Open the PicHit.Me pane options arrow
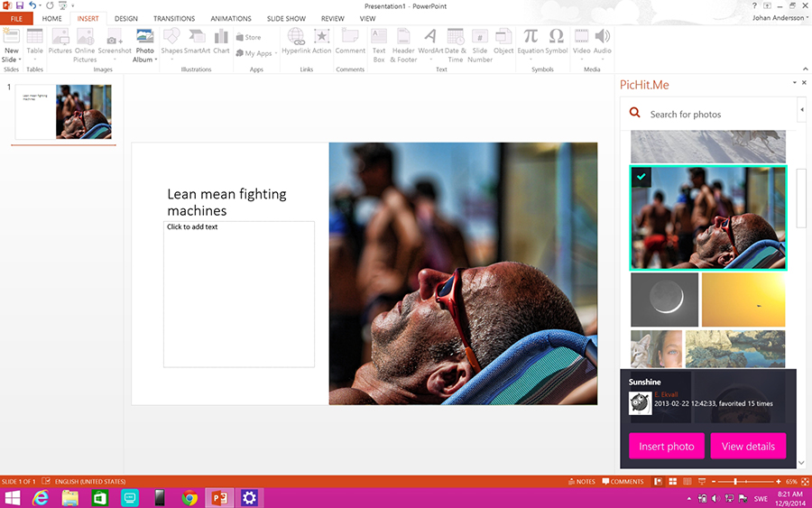This screenshot has width=812, height=508. click(x=794, y=82)
